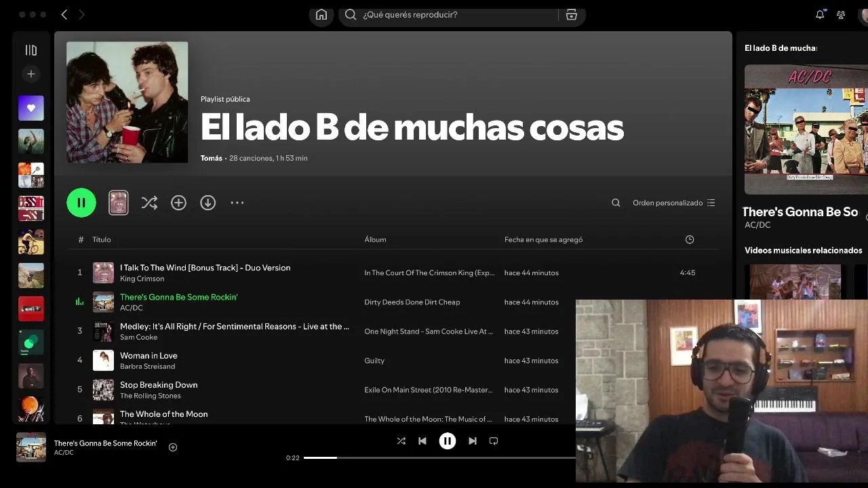The image size is (868, 488).
Task: Open the Home icon
Action: pyautogui.click(x=321, y=15)
